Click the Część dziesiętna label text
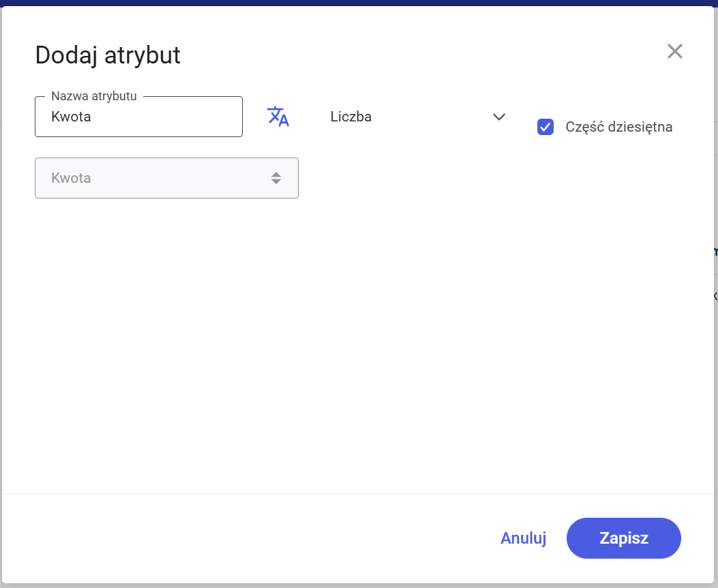The width and height of the screenshot is (718, 588). pyautogui.click(x=618, y=127)
